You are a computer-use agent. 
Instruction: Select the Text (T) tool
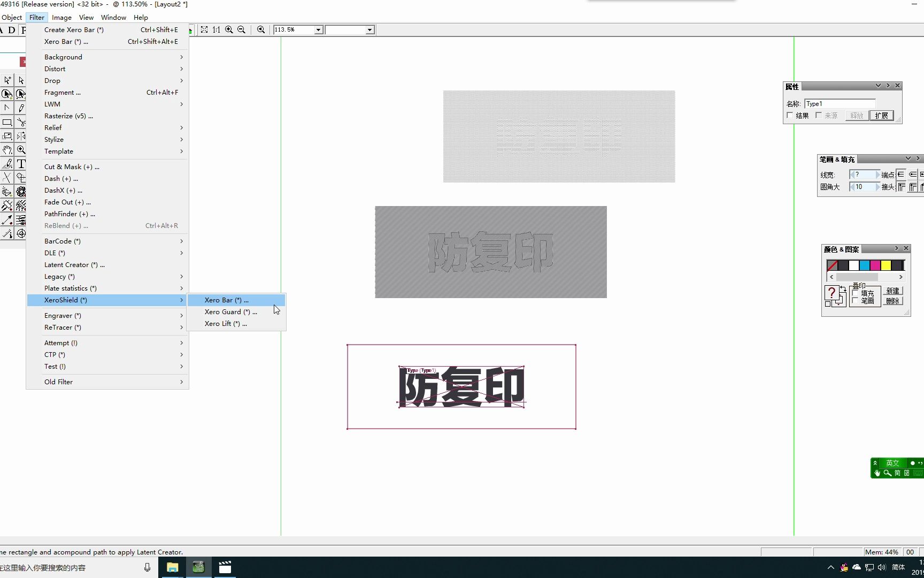point(21,164)
